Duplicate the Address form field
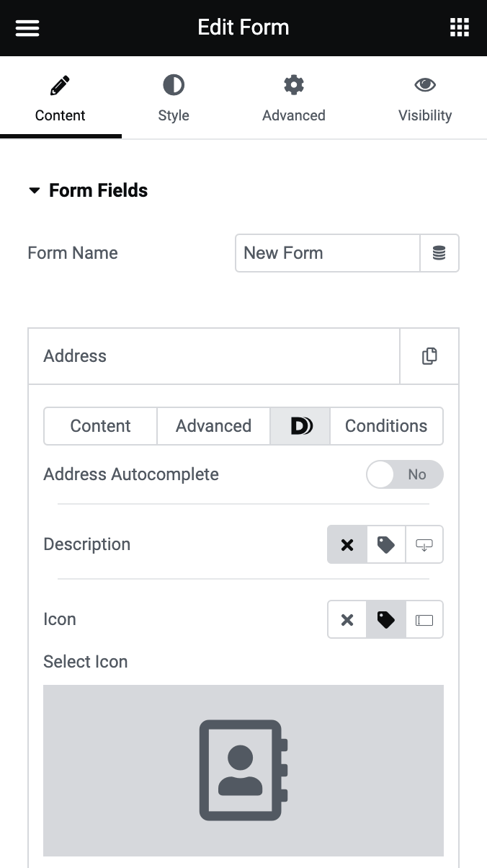487x868 pixels. pyautogui.click(x=429, y=355)
